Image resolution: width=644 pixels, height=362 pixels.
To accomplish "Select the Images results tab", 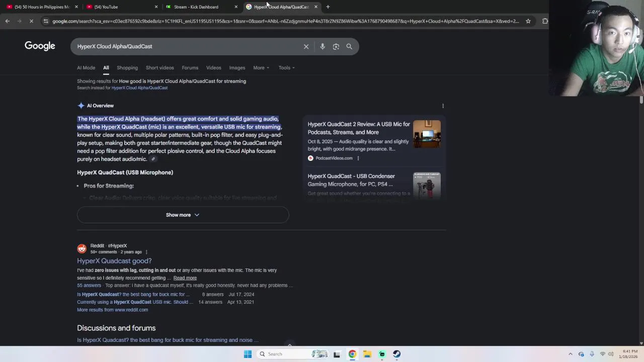I will pyautogui.click(x=237, y=68).
